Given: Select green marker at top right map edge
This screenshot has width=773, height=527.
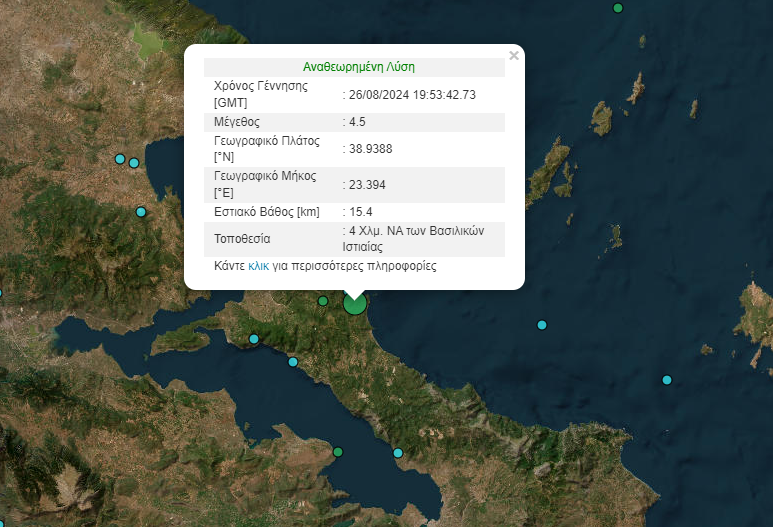Looking at the screenshot, I should coord(618,8).
